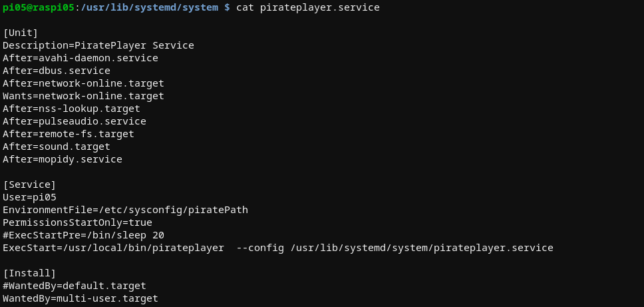Click the WantedBy=multi-user.target line
This screenshot has height=307, width=644.
tap(80, 298)
